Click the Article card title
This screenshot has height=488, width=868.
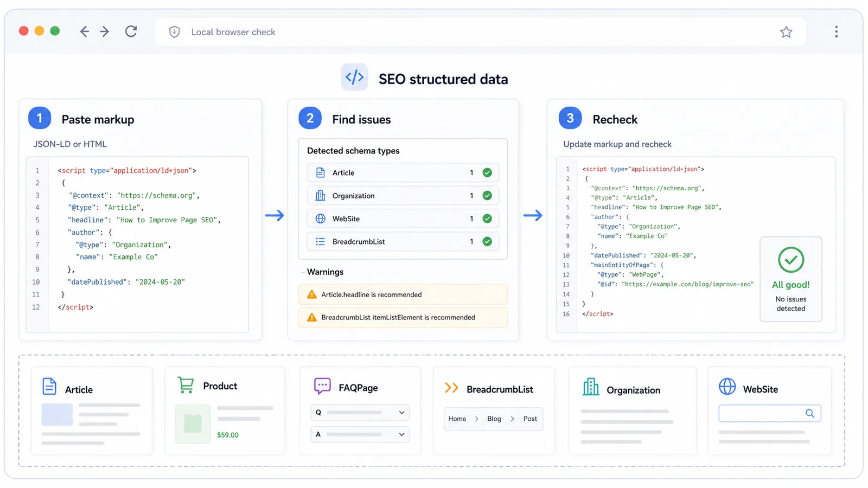[79, 390]
